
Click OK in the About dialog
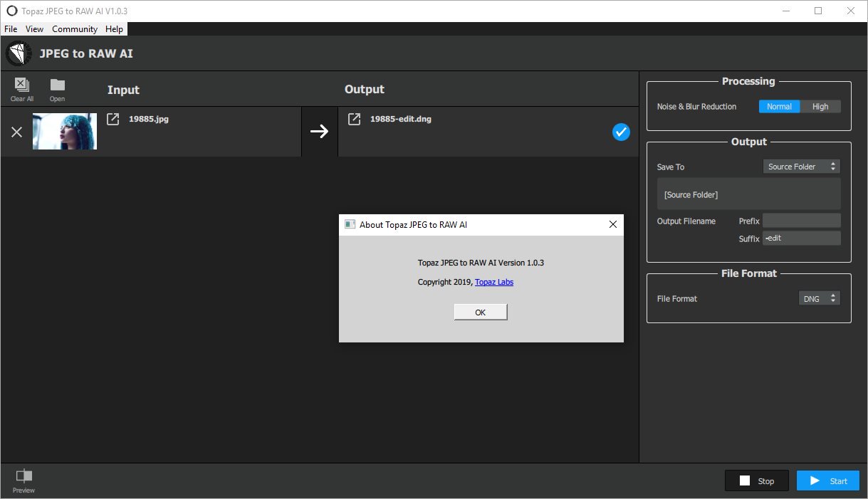(x=481, y=312)
